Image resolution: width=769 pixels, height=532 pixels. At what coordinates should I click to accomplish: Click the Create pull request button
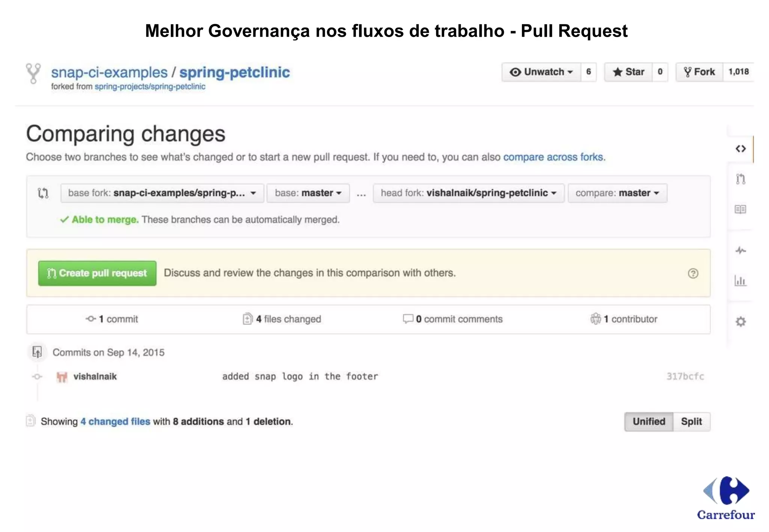(x=97, y=274)
